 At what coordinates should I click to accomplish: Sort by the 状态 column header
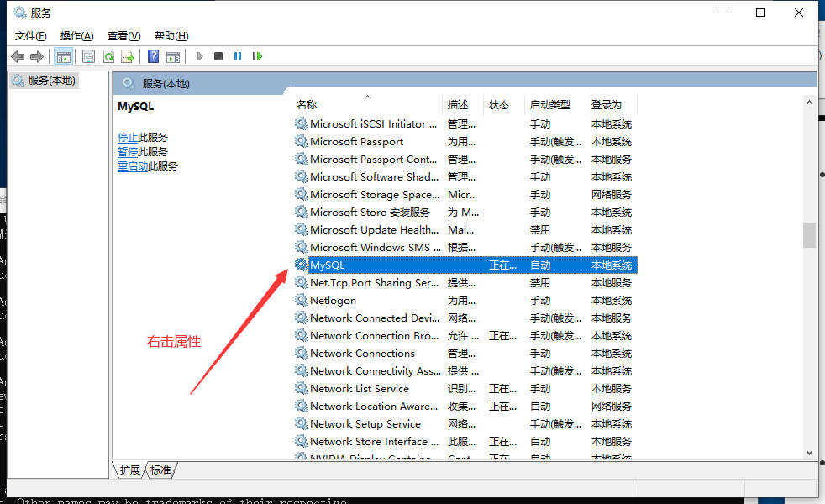[503, 104]
